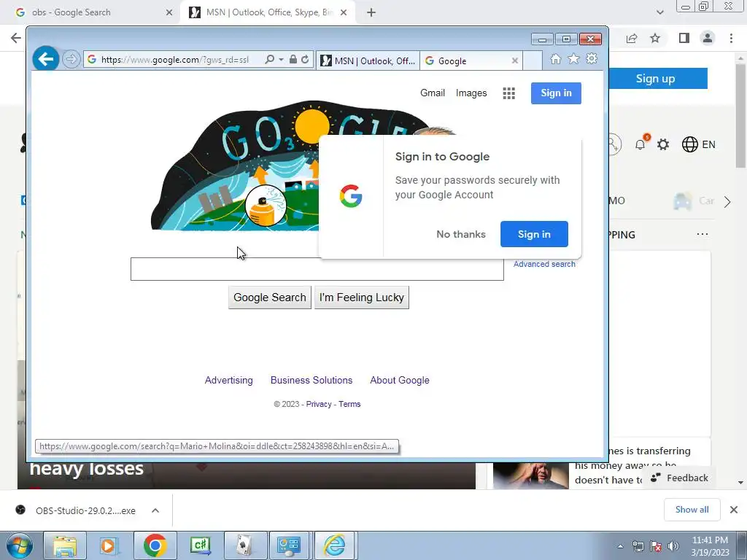Change MSN language EN globe
The width and height of the screenshot is (747, 560).
[698, 144]
